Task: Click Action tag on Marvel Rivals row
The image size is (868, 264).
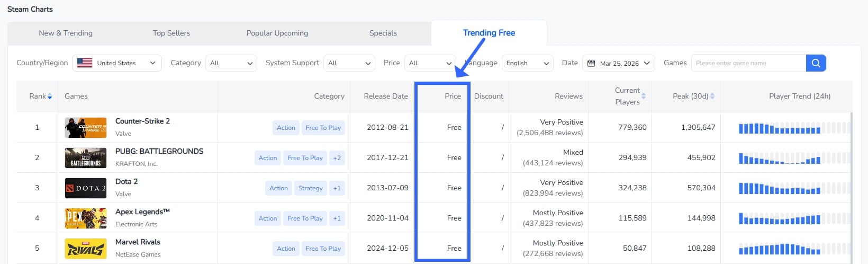Action: click(x=286, y=248)
